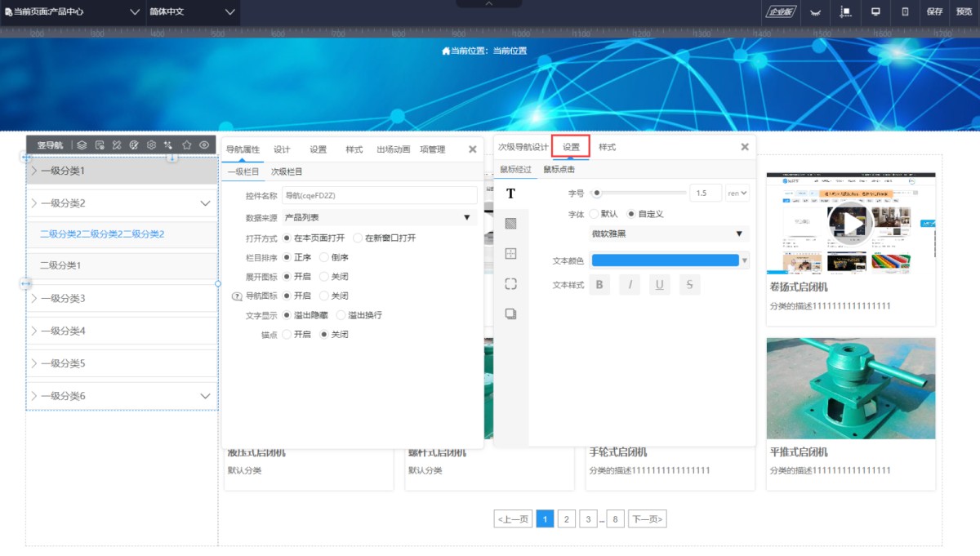Open the 文本颜色 blue color swatch
The height and width of the screenshot is (556, 980).
point(665,260)
